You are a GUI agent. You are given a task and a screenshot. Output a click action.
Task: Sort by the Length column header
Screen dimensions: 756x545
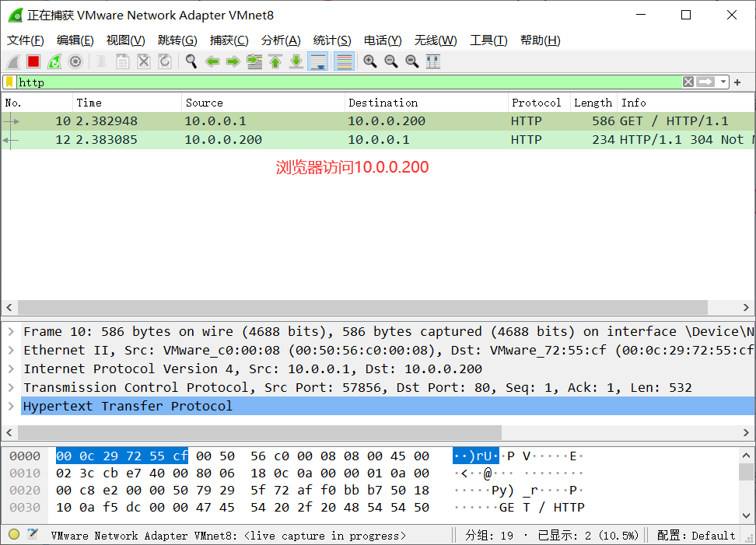(593, 103)
